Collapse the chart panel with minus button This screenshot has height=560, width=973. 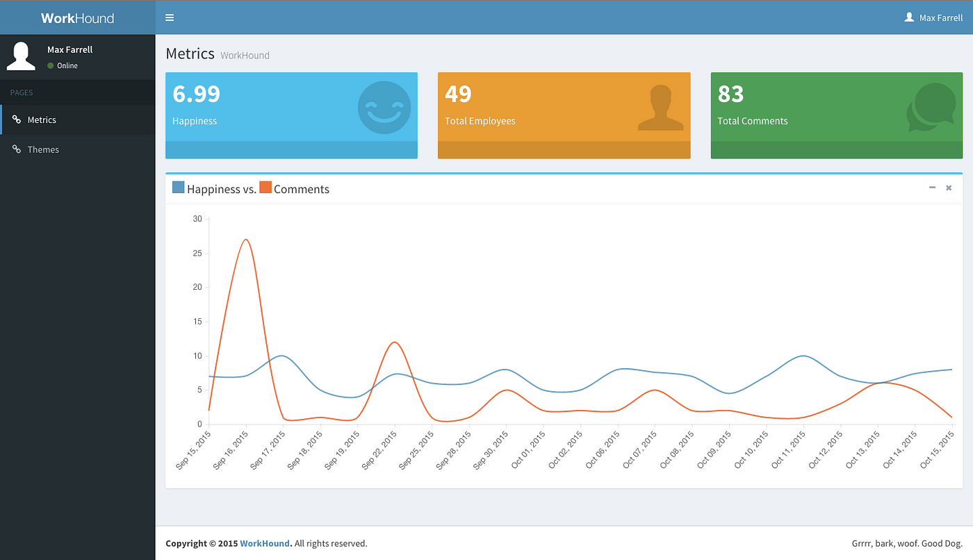(932, 188)
